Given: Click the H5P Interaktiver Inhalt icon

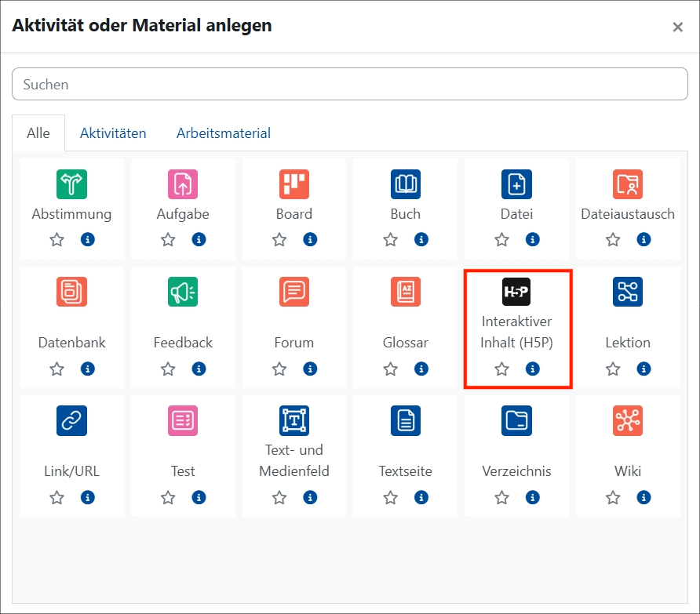Looking at the screenshot, I should point(515,291).
